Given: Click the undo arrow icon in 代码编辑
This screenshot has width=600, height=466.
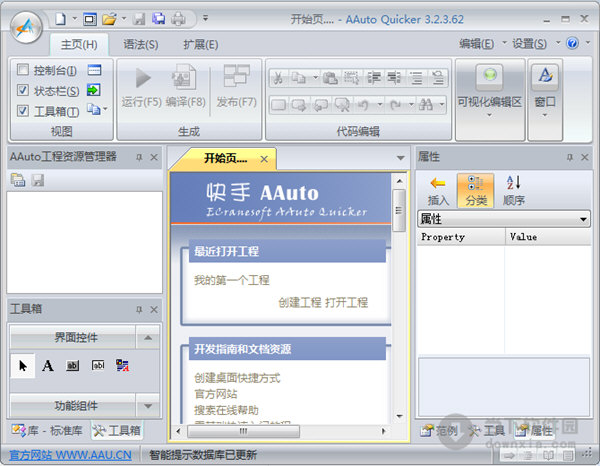Looking at the screenshot, I should click(363, 104).
